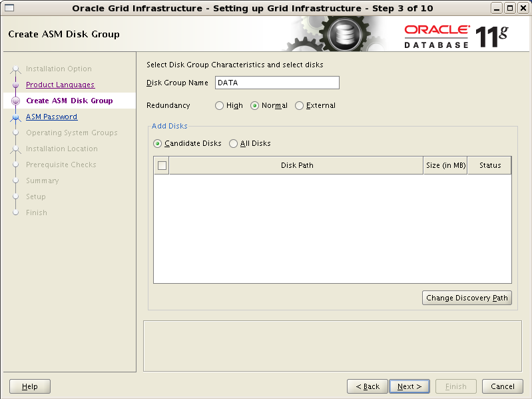The width and height of the screenshot is (532, 399).
Task: Click the ASM Password step marker
Action: tap(15, 117)
